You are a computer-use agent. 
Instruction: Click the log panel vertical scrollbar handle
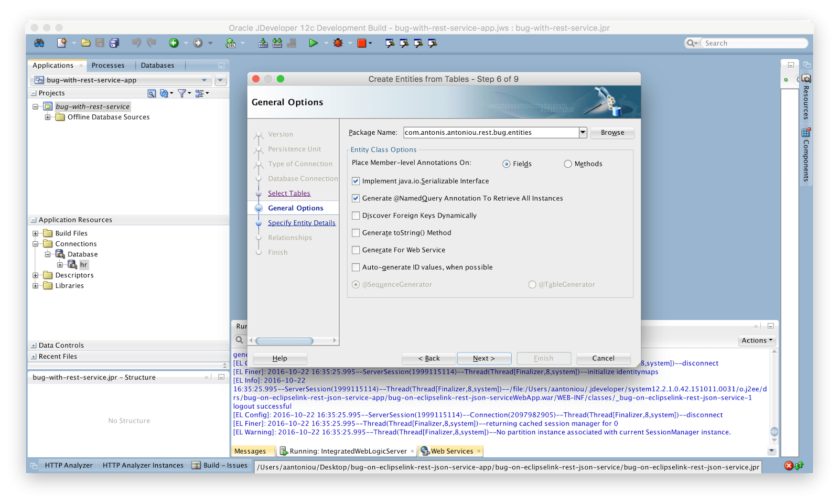tap(774, 432)
